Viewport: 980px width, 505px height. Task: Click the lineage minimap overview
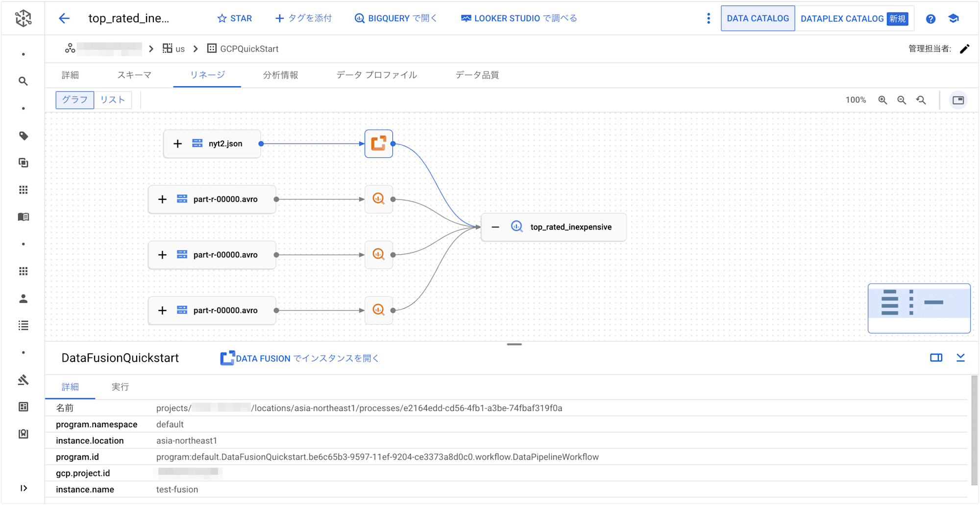[919, 309]
